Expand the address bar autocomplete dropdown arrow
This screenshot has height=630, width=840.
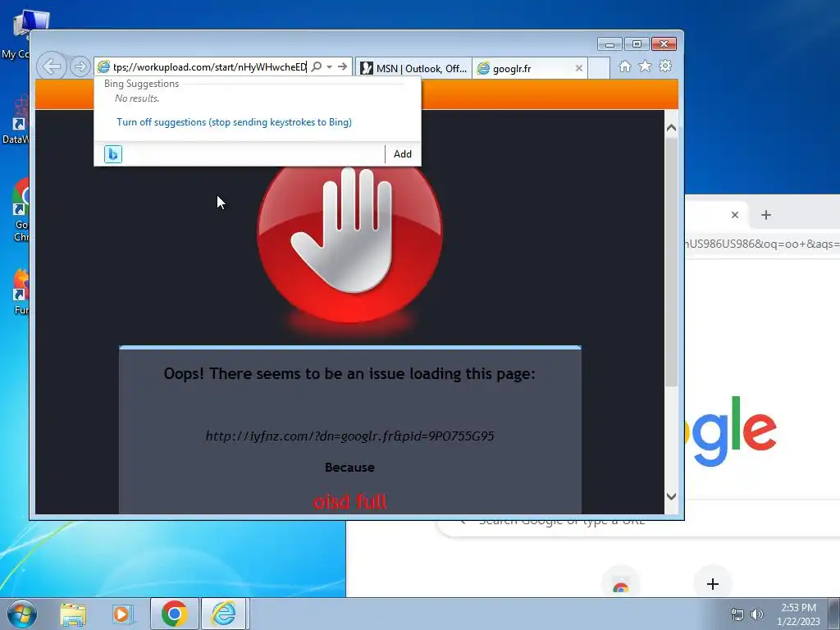[x=330, y=67]
